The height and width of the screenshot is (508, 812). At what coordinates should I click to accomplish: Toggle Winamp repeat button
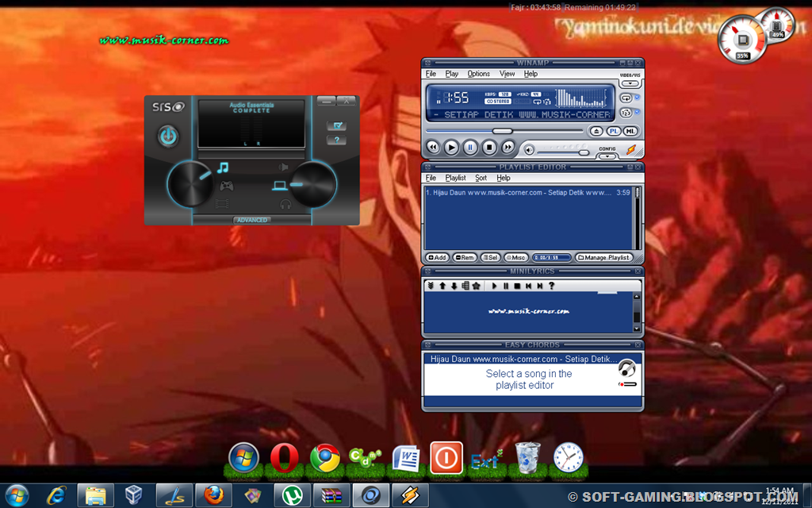coord(626,98)
